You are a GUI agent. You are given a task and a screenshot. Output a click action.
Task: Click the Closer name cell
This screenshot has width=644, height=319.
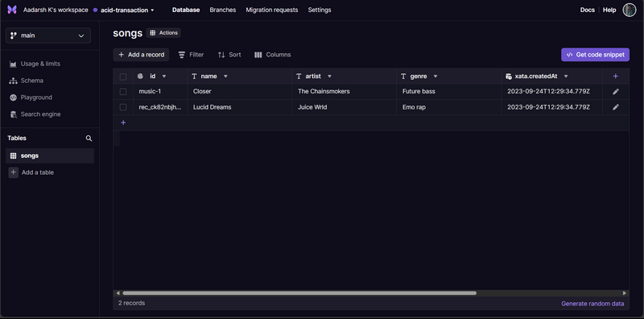[x=240, y=92]
